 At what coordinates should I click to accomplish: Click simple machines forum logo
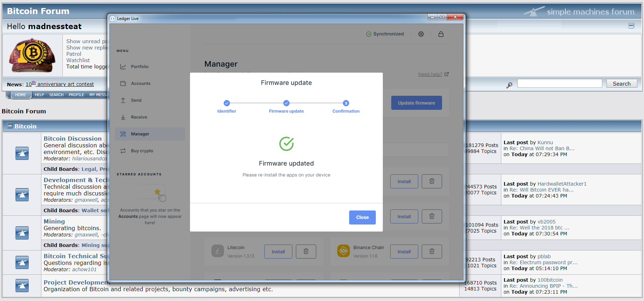pyautogui.click(x=579, y=12)
